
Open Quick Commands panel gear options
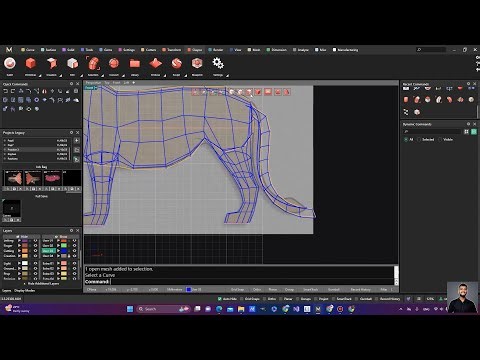point(71,84)
